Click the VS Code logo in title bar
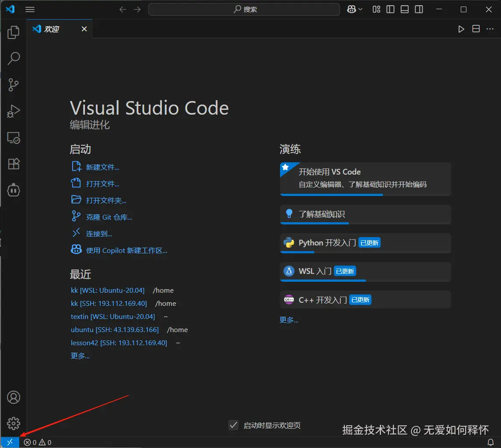 10,9
